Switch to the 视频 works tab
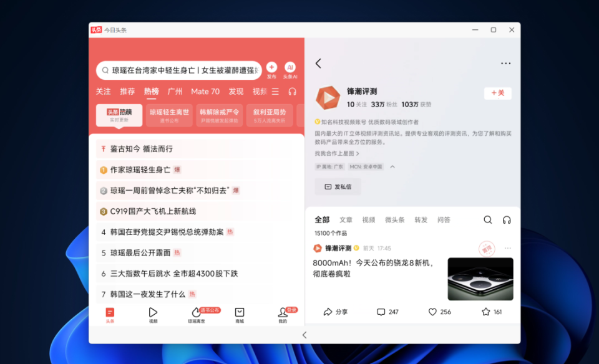This screenshot has height=364, width=599. point(369,220)
